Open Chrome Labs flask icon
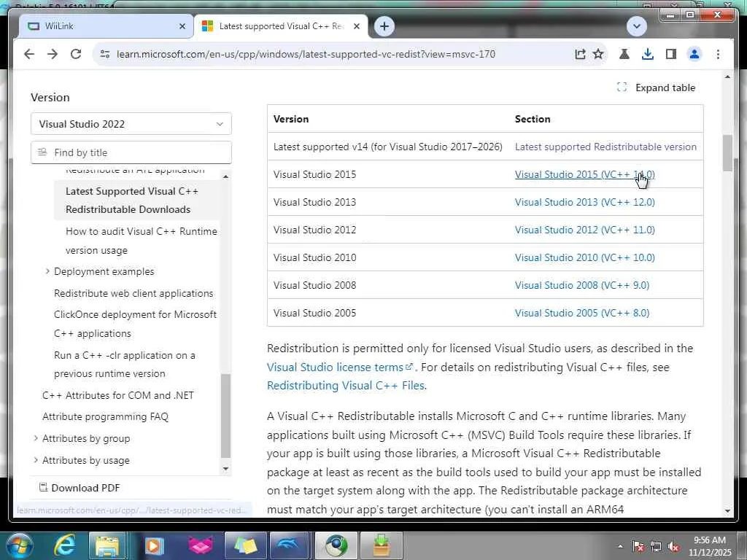The height and width of the screenshot is (560, 747). (624, 54)
